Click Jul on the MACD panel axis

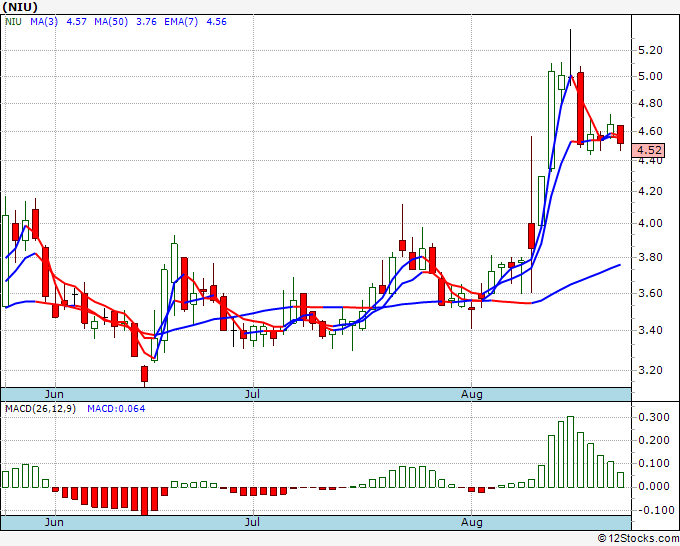tap(252, 522)
